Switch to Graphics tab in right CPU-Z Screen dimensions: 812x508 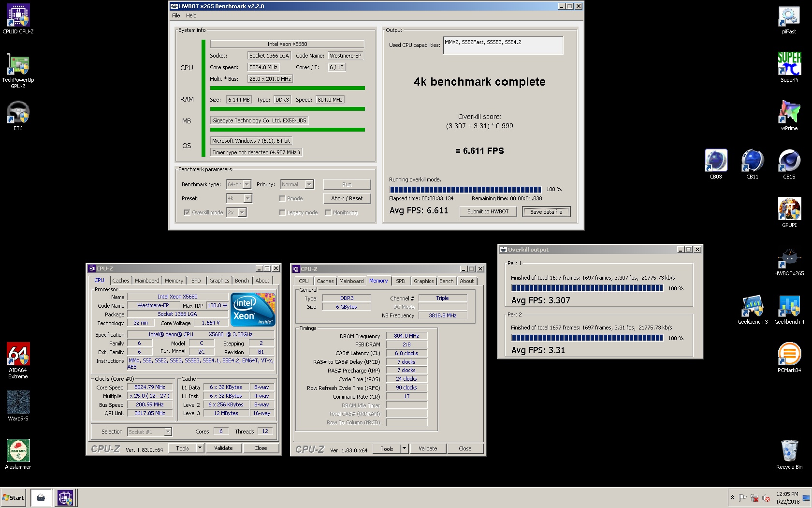pyautogui.click(x=424, y=281)
